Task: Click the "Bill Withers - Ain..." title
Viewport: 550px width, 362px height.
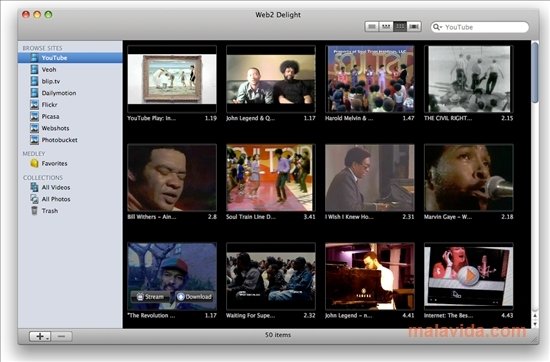Action: pos(152,217)
